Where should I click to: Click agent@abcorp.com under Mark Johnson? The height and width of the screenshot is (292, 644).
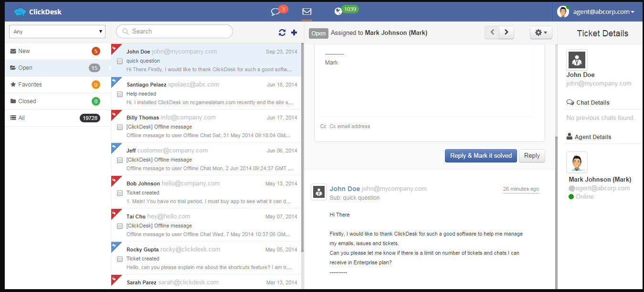pyautogui.click(x=603, y=188)
